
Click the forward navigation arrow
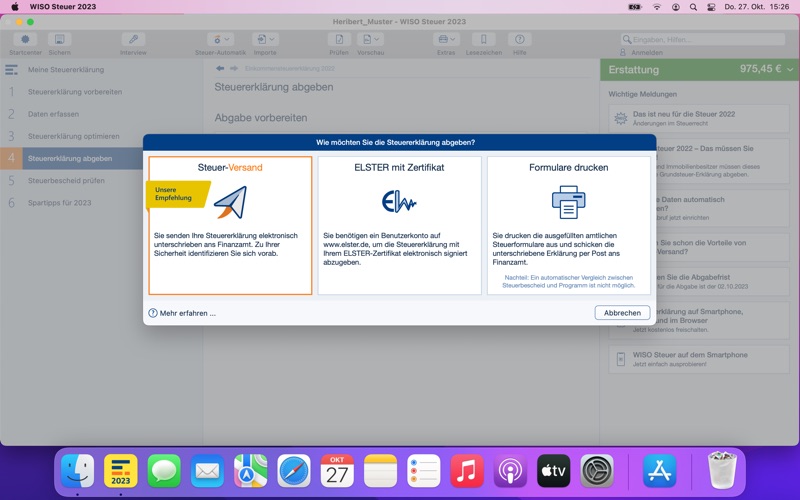tap(234, 68)
